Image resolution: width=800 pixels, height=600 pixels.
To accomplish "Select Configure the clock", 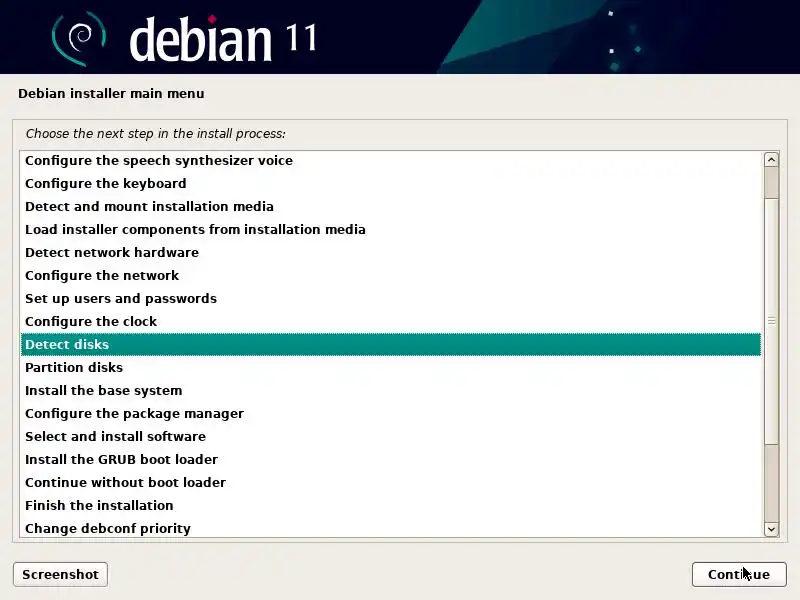I will click(x=391, y=321).
